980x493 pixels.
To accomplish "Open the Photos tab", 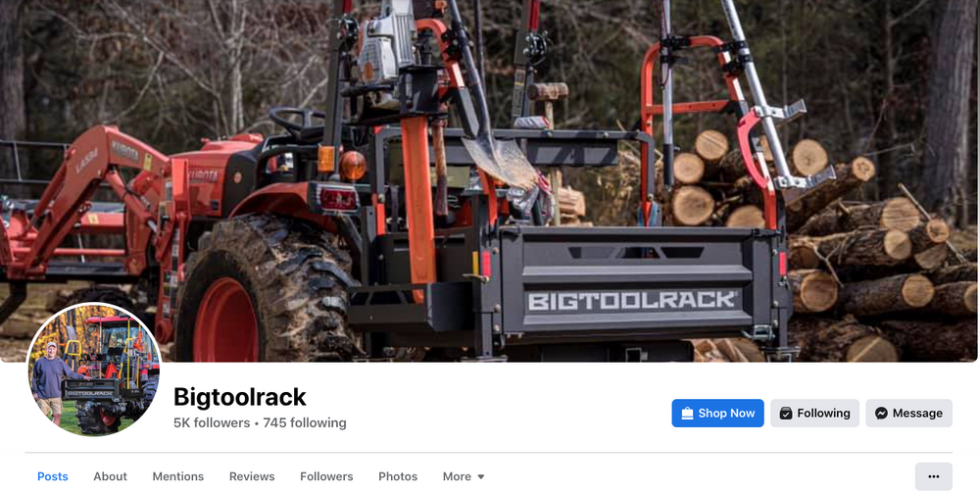I will (x=398, y=476).
